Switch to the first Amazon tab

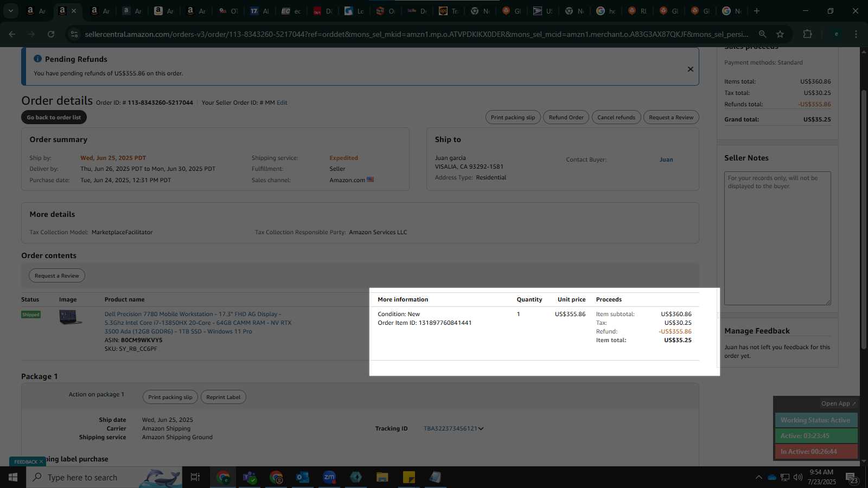click(36, 11)
